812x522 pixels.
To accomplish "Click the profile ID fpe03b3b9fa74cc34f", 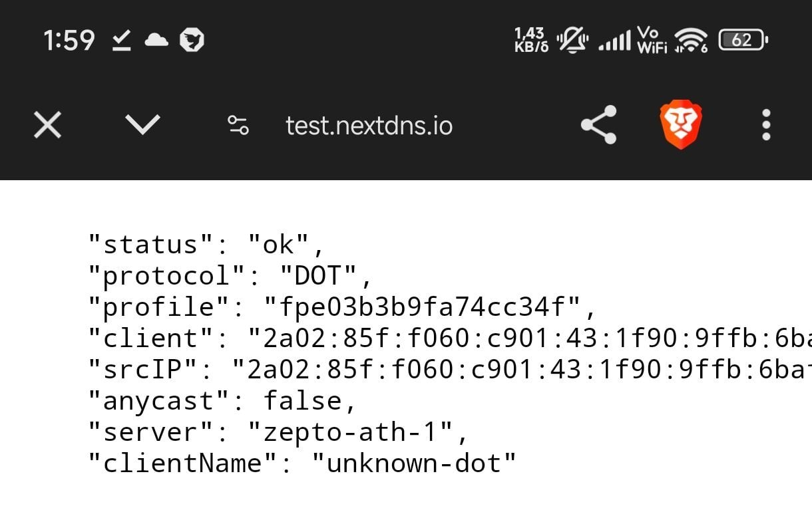I will 423,307.
